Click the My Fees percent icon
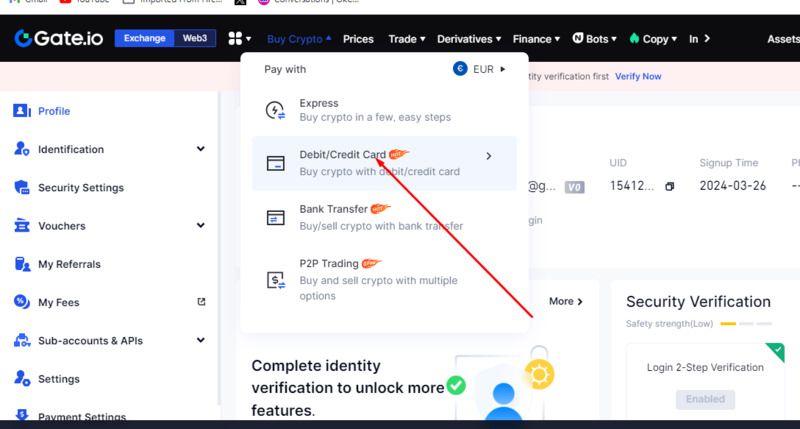 (x=21, y=302)
